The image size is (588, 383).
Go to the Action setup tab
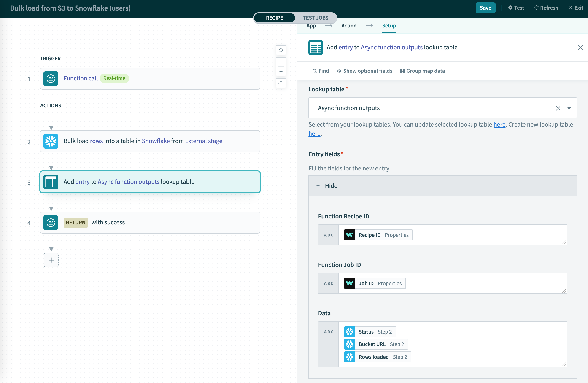349,26
